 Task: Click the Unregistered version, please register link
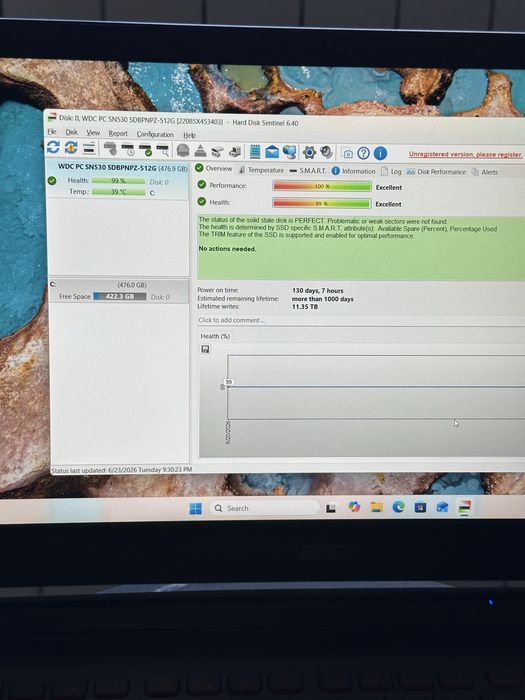tap(465, 154)
